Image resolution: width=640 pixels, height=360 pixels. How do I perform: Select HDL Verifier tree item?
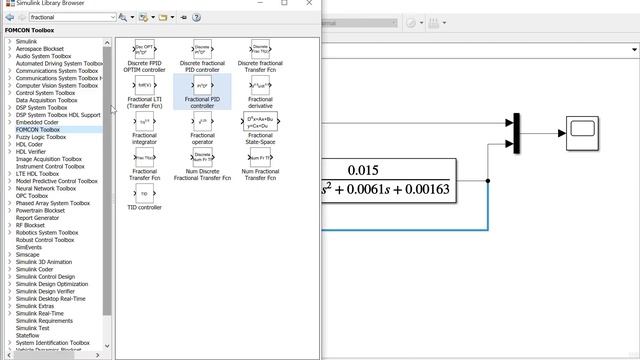click(31, 152)
